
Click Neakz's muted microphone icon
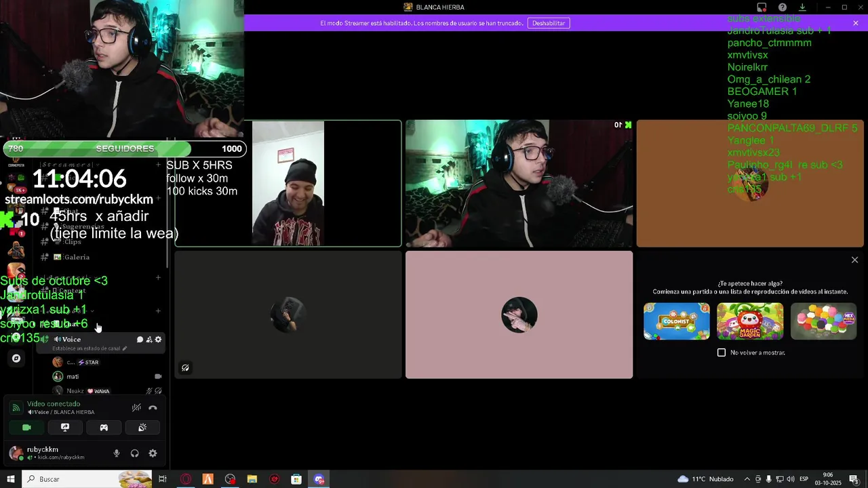(x=149, y=391)
